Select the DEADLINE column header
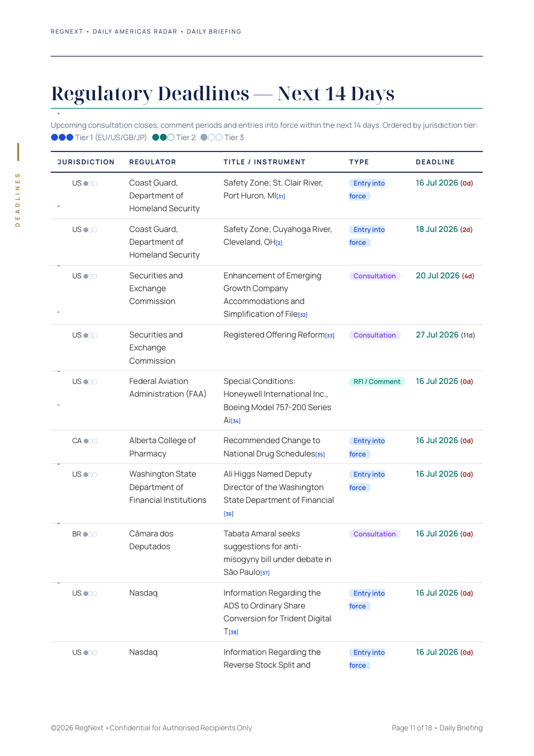Viewport: 534px width, 756px height. pos(435,162)
